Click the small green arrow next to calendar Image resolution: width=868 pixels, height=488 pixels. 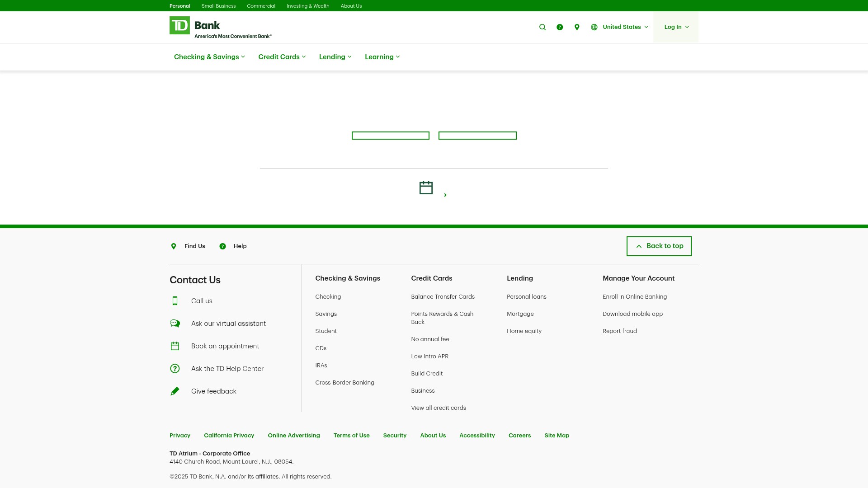(445, 195)
